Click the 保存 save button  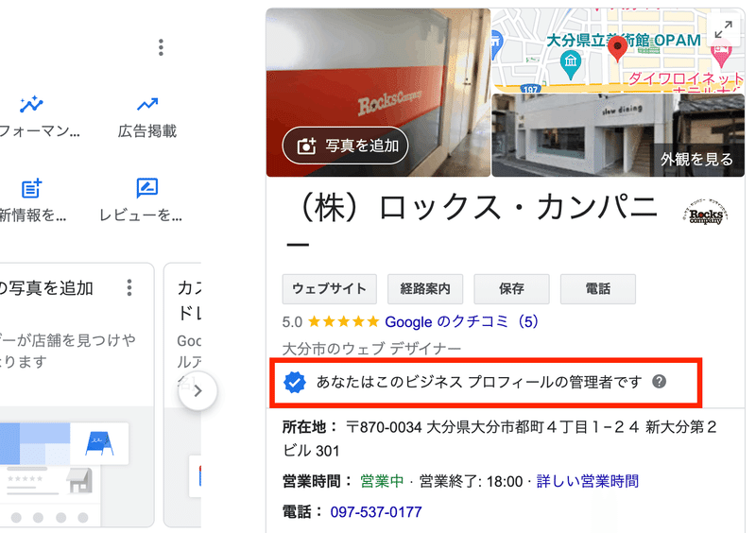click(x=511, y=289)
